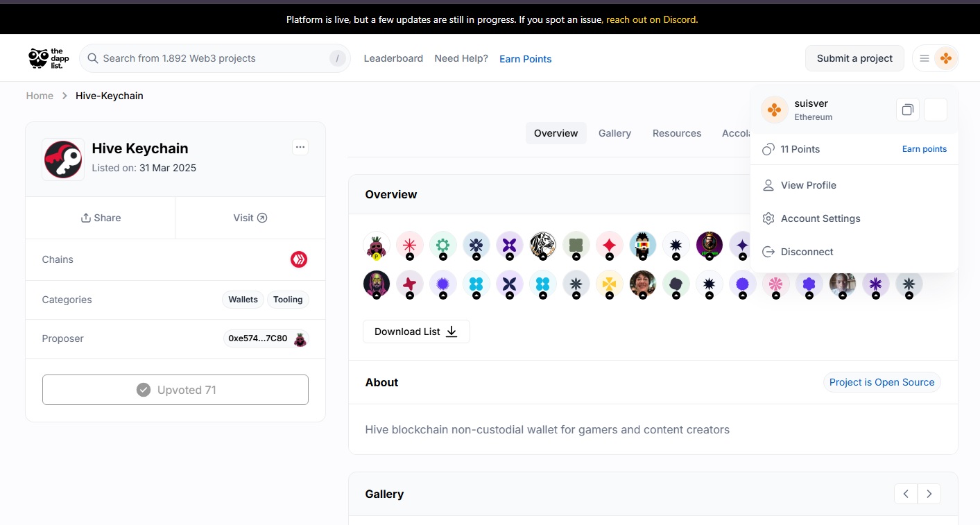Select the crimson four-point star avatar

[x=410, y=284]
